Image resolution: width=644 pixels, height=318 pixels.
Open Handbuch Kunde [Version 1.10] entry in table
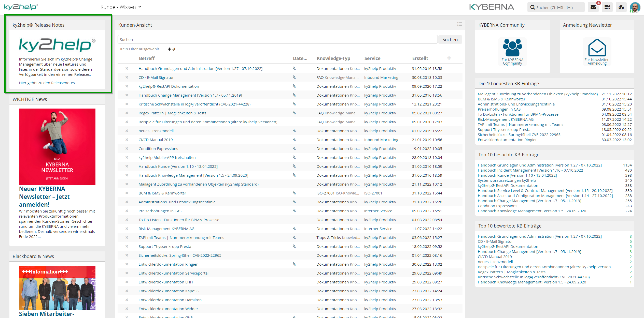tap(178, 166)
